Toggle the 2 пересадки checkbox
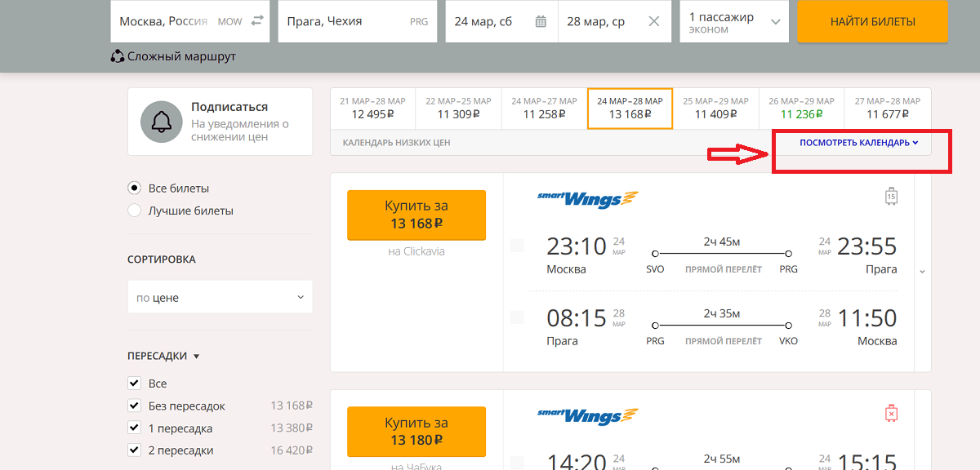 tap(135, 450)
